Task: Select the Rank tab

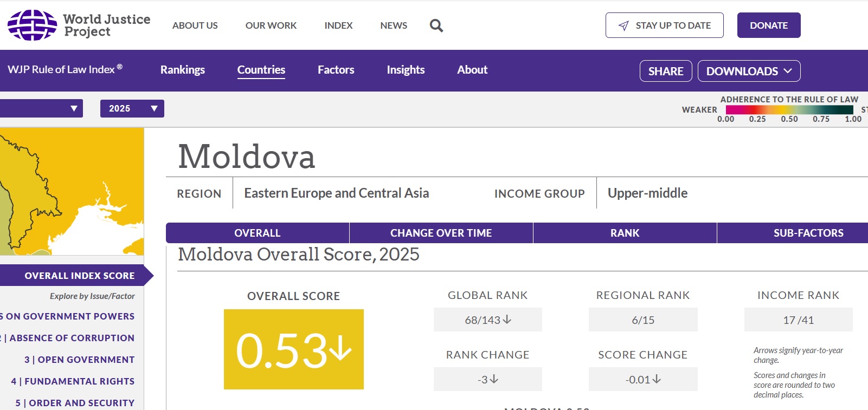Action: [625, 233]
